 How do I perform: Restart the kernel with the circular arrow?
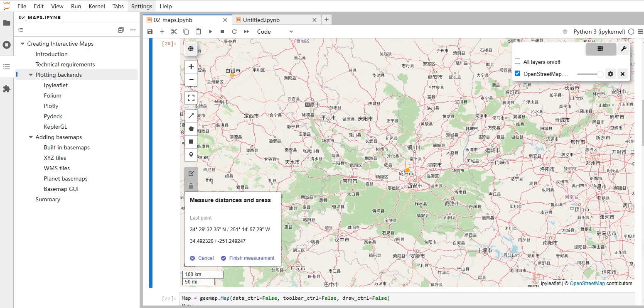point(234,32)
